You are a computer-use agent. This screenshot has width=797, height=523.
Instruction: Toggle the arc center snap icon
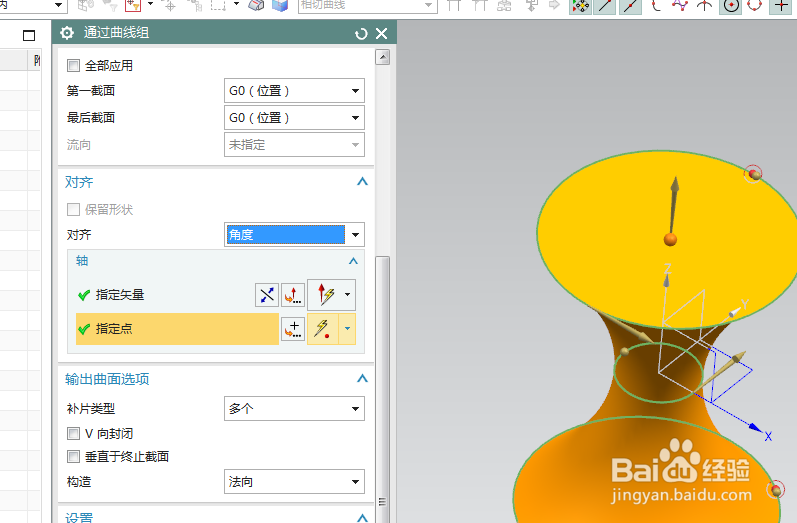731,6
